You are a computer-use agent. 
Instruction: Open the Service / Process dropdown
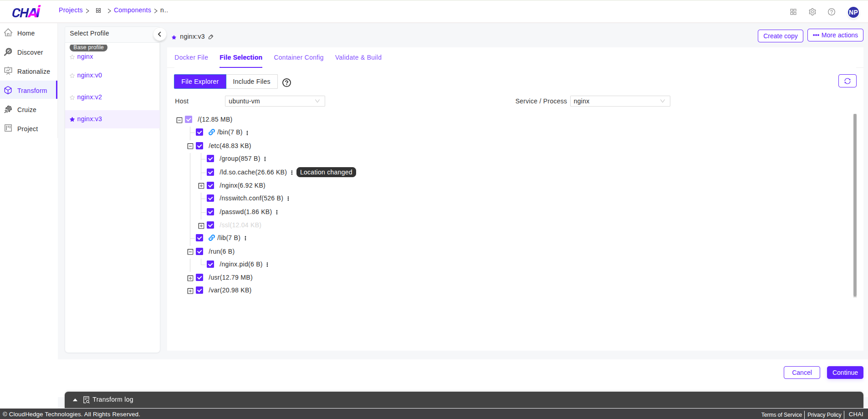pos(620,101)
